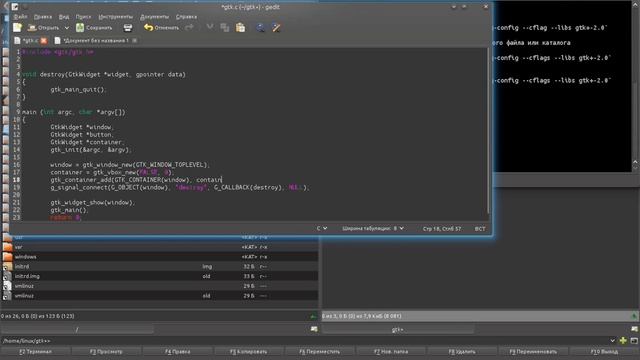
Task: Click the copy toolbar icon
Action: (x=224, y=28)
